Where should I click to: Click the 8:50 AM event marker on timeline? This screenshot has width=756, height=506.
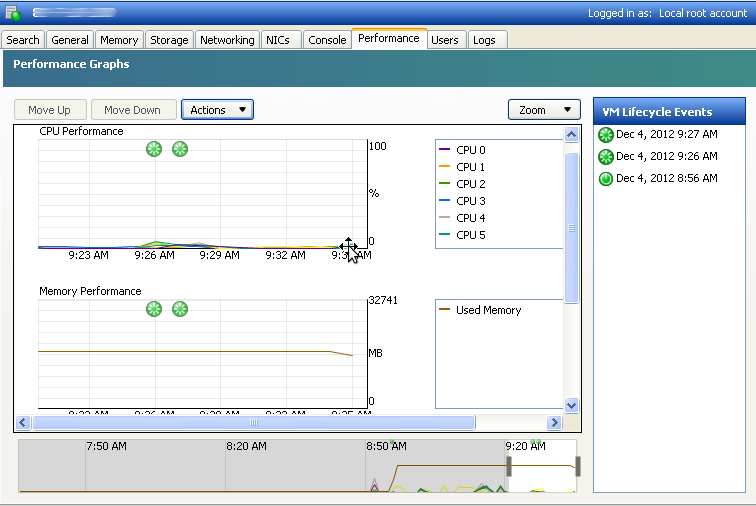(392, 441)
